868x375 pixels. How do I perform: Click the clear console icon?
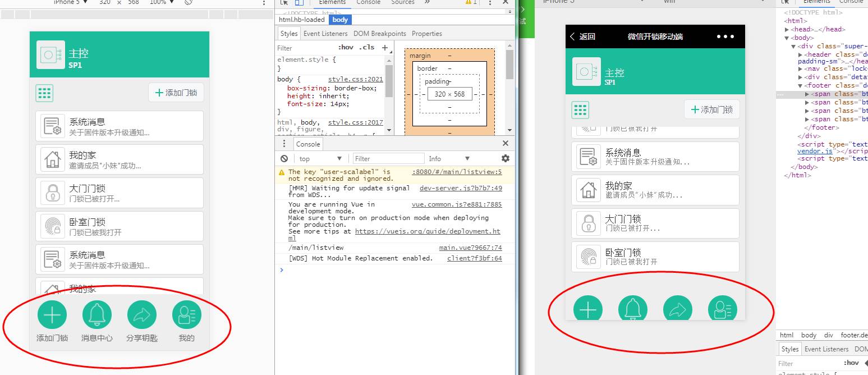[x=284, y=159]
